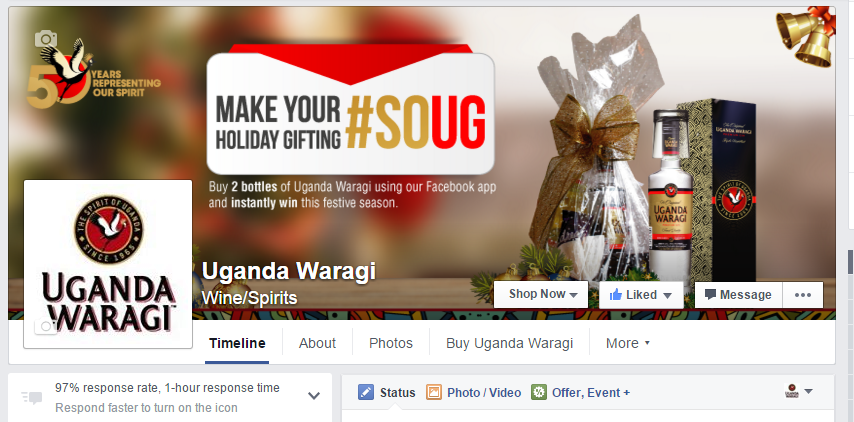This screenshot has width=854, height=422.
Task: Switch to the About tab
Action: click(x=318, y=343)
